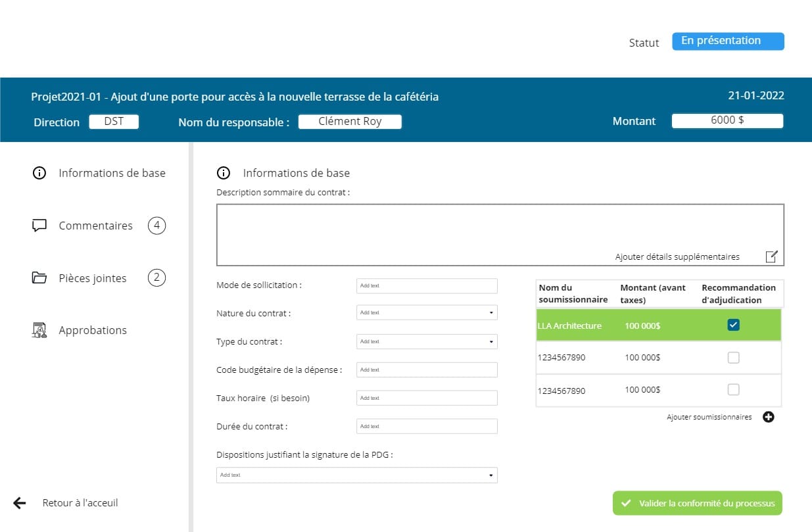Click the Taux horaire input field
This screenshot has height=532, width=812.
point(427,398)
